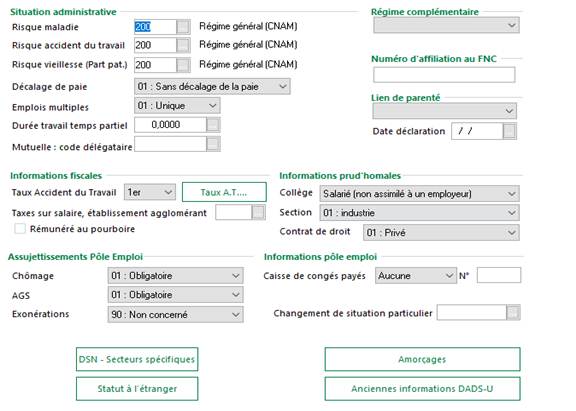This screenshot has height=411, width=576.
Task: Click Durée travail temps partiel value field
Action: [x=170, y=125]
